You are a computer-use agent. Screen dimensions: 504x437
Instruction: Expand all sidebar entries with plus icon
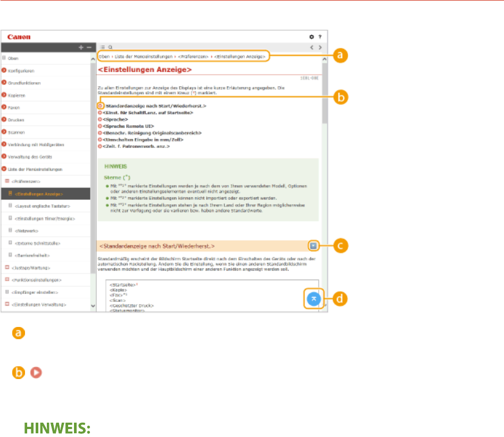(x=81, y=47)
